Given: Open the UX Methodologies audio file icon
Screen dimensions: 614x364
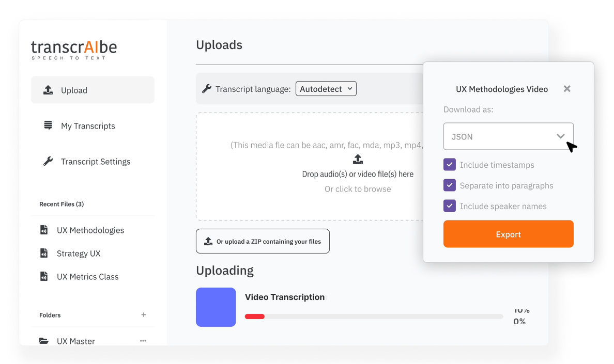Looking at the screenshot, I should point(44,230).
